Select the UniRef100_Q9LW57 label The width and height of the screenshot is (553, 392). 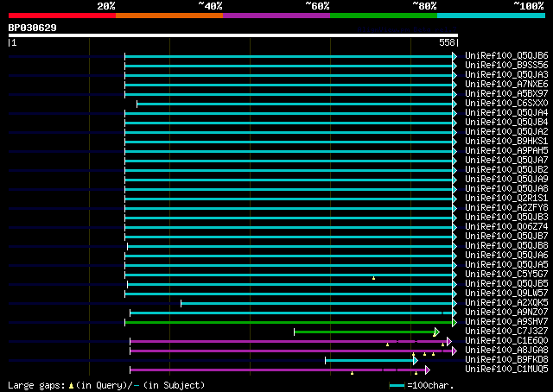pos(506,294)
